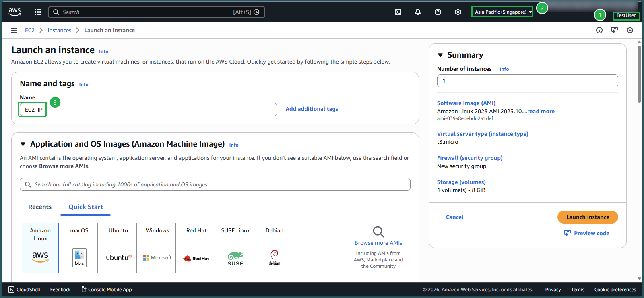Open the Console Mobile App link
Image resolution: width=644 pixels, height=298 pixels.
click(x=107, y=290)
